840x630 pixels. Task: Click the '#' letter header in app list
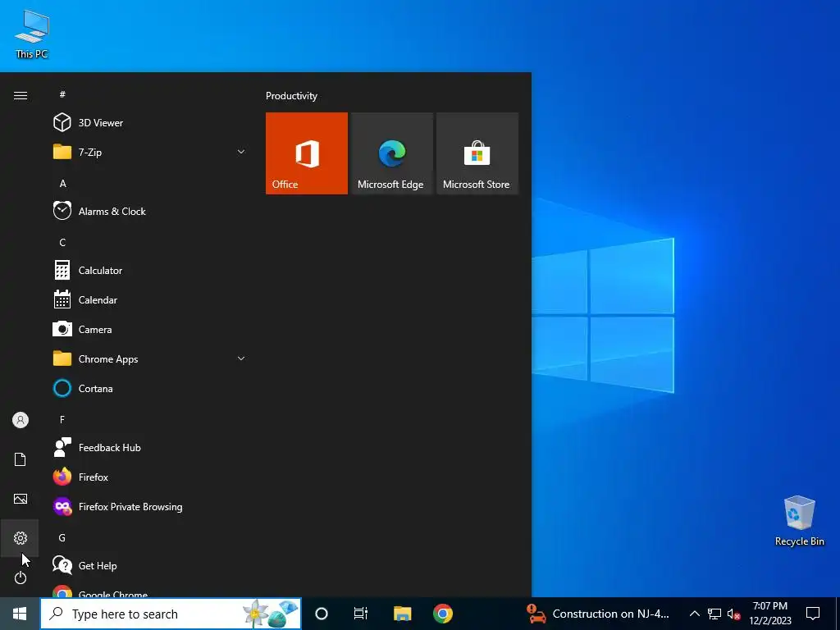pyautogui.click(x=62, y=94)
